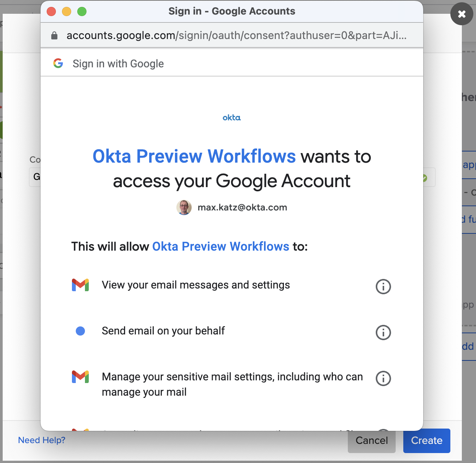Close the overlay with the dark X button
Image resolution: width=476 pixels, height=463 pixels.
point(461,14)
